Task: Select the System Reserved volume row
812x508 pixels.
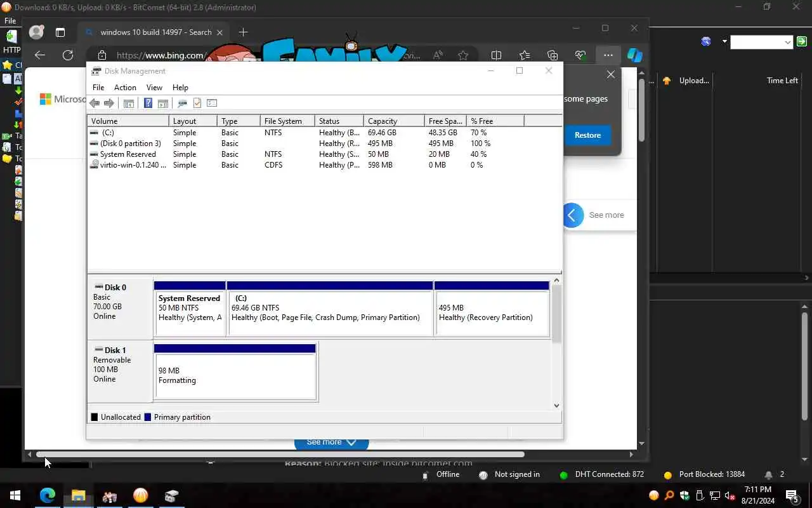Action: click(324, 154)
